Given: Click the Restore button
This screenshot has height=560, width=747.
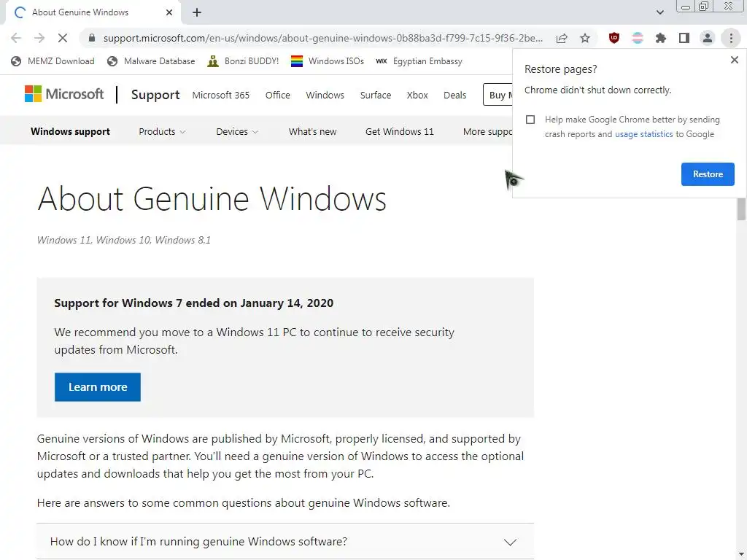Looking at the screenshot, I should click(x=708, y=174).
